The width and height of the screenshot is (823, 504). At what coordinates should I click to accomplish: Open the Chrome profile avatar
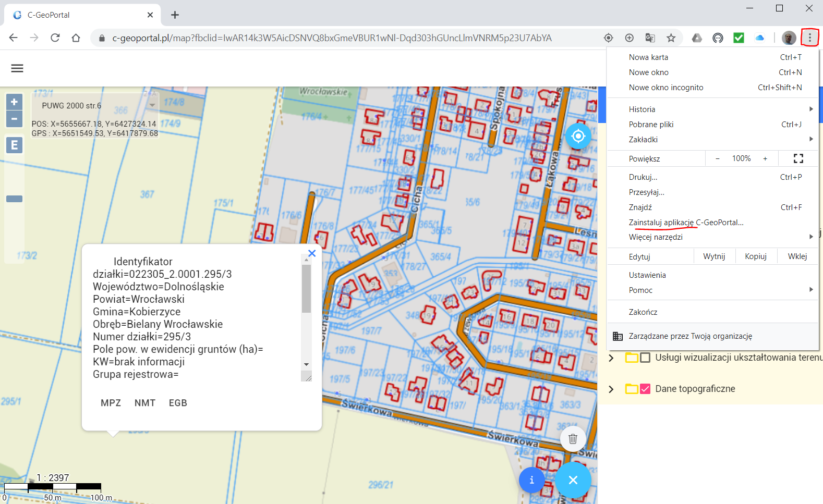click(x=789, y=38)
